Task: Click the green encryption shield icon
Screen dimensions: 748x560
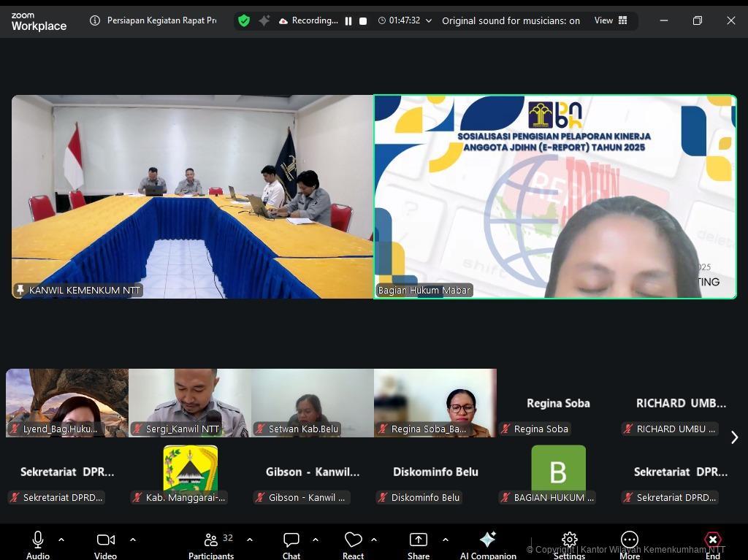Action: (x=244, y=20)
